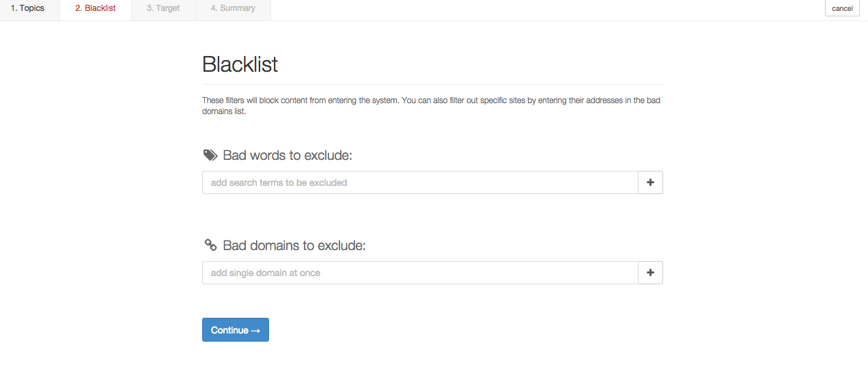The width and height of the screenshot is (868, 369).
Task: Click the tags icon beside Bad words
Action: 210,155
